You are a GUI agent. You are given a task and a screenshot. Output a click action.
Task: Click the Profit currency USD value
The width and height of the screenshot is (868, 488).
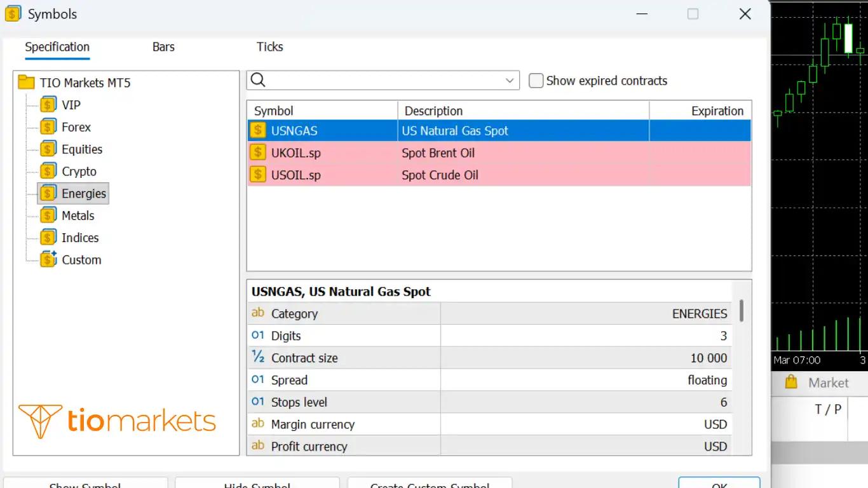pos(715,447)
